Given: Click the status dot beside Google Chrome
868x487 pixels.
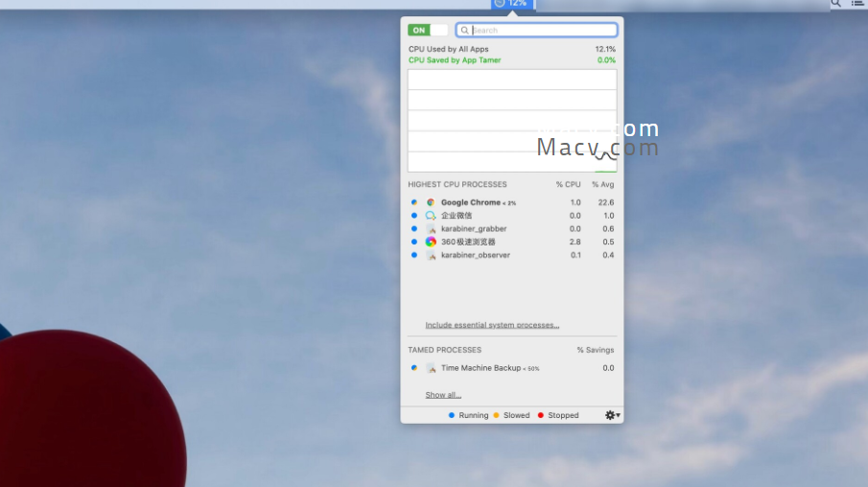Looking at the screenshot, I should (x=414, y=202).
